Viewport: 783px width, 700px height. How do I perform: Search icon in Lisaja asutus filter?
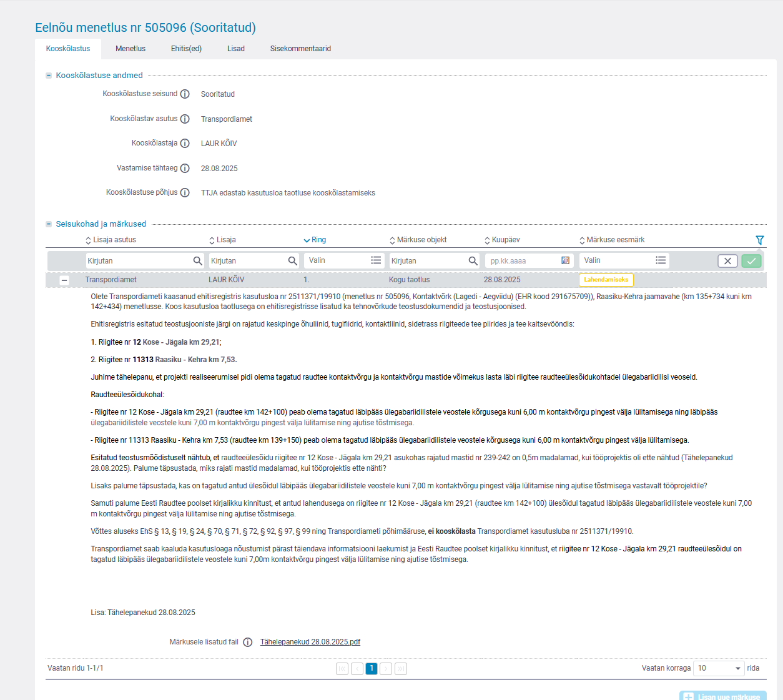198,261
